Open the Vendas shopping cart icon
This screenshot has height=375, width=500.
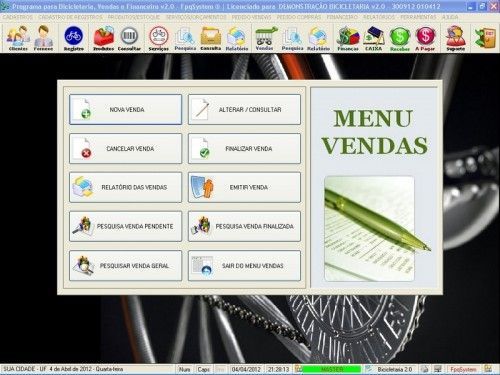(x=265, y=38)
